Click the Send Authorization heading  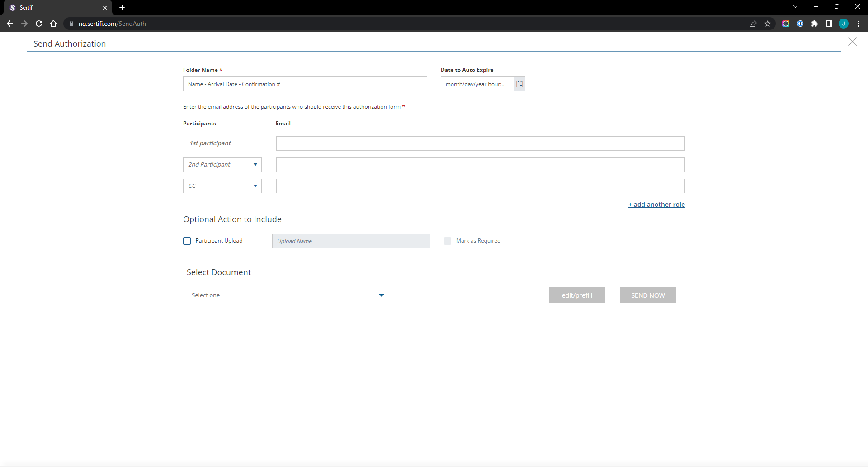[x=70, y=44]
